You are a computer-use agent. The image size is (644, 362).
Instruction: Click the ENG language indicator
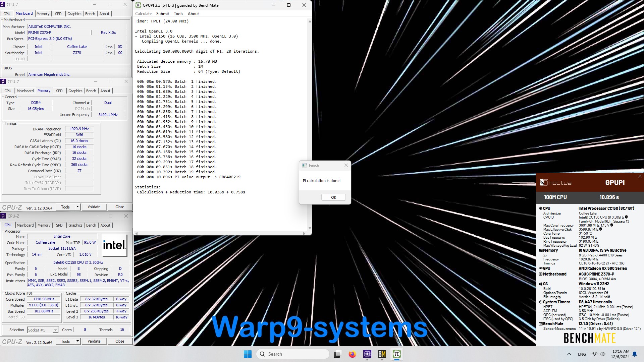pyautogui.click(x=582, y=354)
